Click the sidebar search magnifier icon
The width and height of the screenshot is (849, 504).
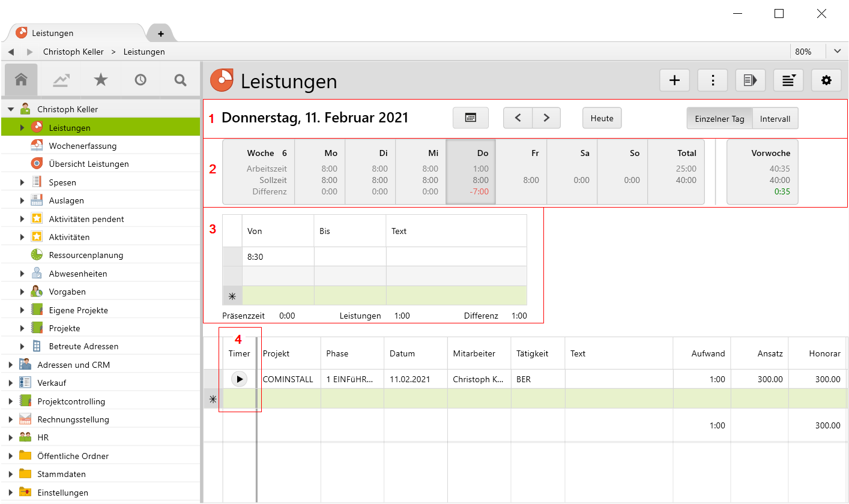pyautogui.click(x=180, y=80)
